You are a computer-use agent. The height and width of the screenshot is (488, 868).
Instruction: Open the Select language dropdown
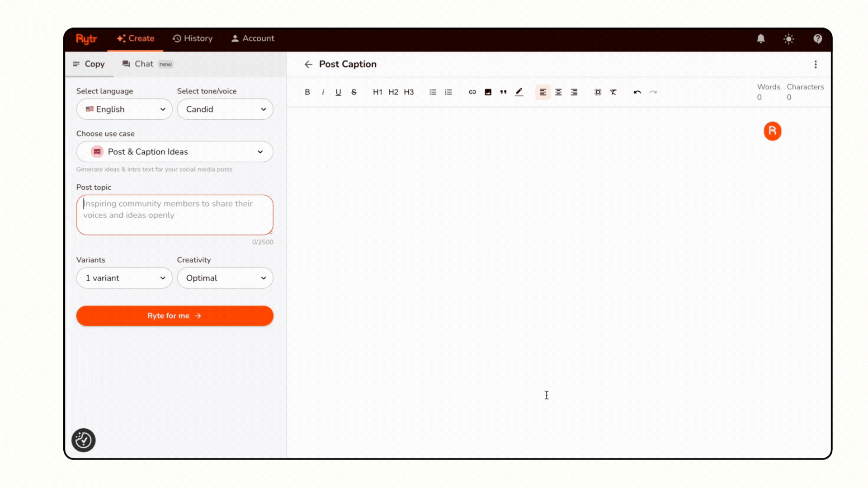124,109
